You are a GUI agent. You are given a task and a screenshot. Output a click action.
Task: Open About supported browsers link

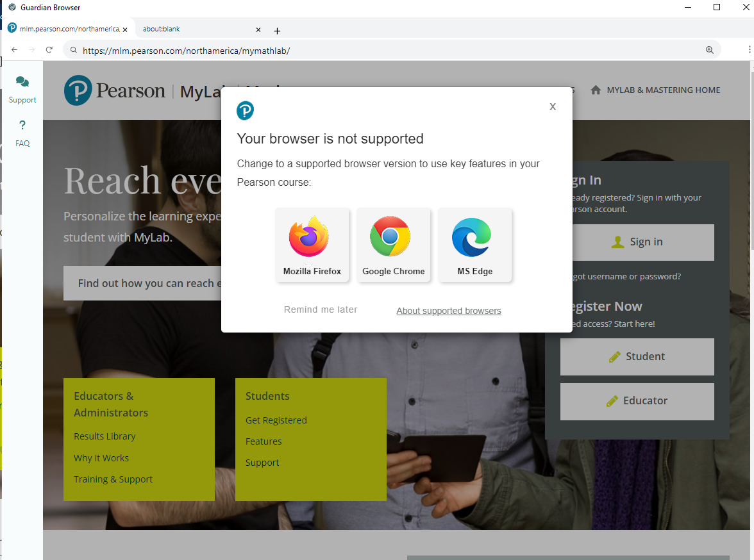(449, 311)
